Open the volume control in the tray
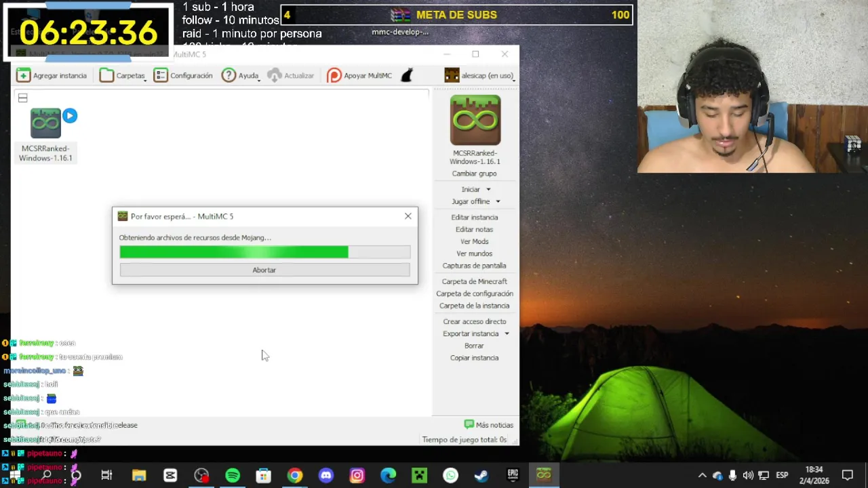Image resolution: width=868 pixels, height=488 pixels. 748,476
